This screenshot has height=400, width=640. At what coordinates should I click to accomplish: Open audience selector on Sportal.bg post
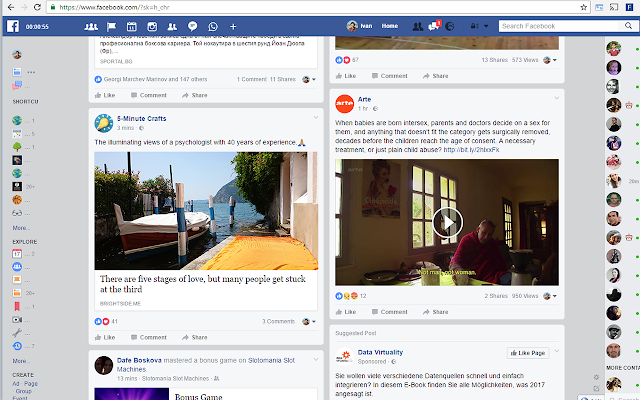click(x=309, y=79)
